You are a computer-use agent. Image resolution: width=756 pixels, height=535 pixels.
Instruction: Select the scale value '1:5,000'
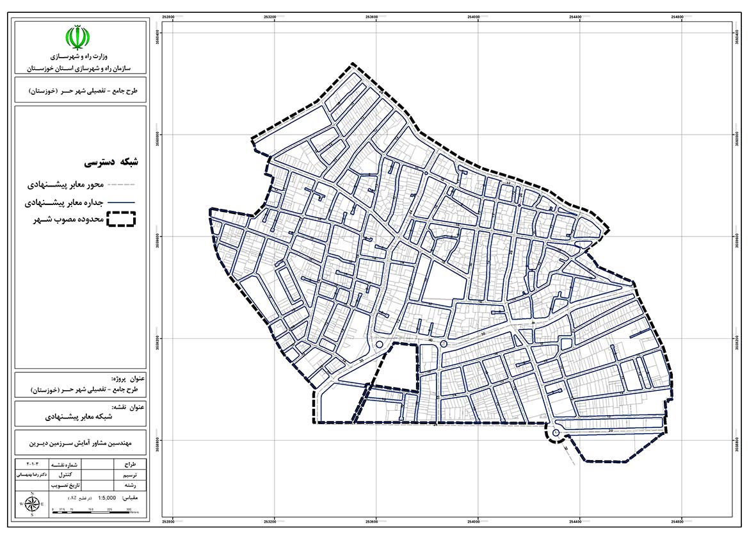tap(107, 498)
